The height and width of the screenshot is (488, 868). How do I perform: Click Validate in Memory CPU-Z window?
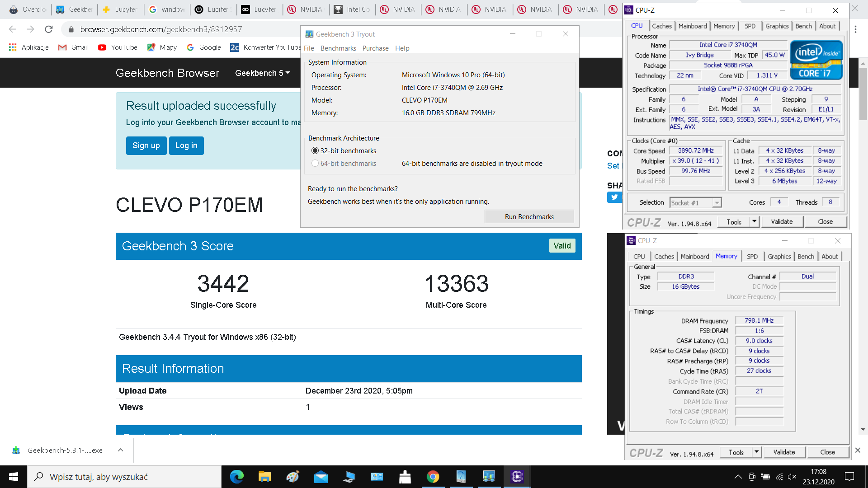784,452
